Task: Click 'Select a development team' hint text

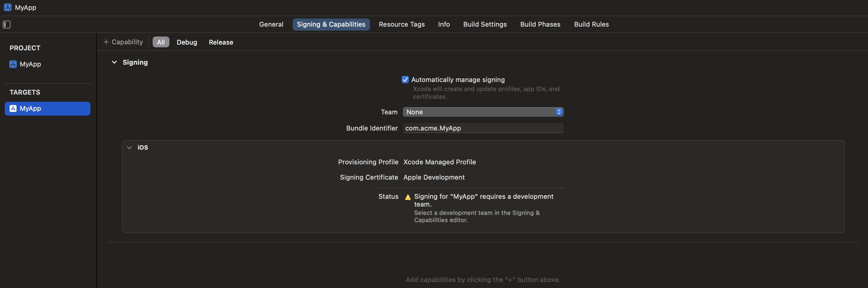Action: click(477, 216)
